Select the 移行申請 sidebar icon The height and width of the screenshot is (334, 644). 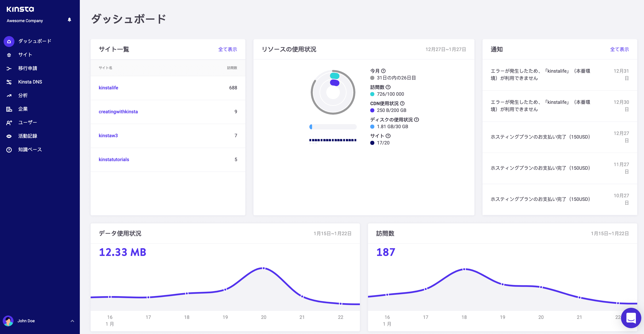coord(9,68)
